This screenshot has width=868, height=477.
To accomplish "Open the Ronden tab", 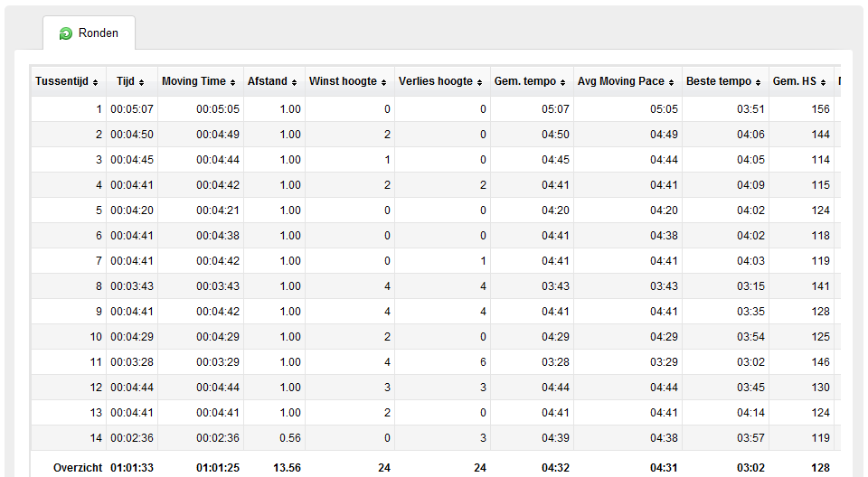I will click(x=90, y=33).
